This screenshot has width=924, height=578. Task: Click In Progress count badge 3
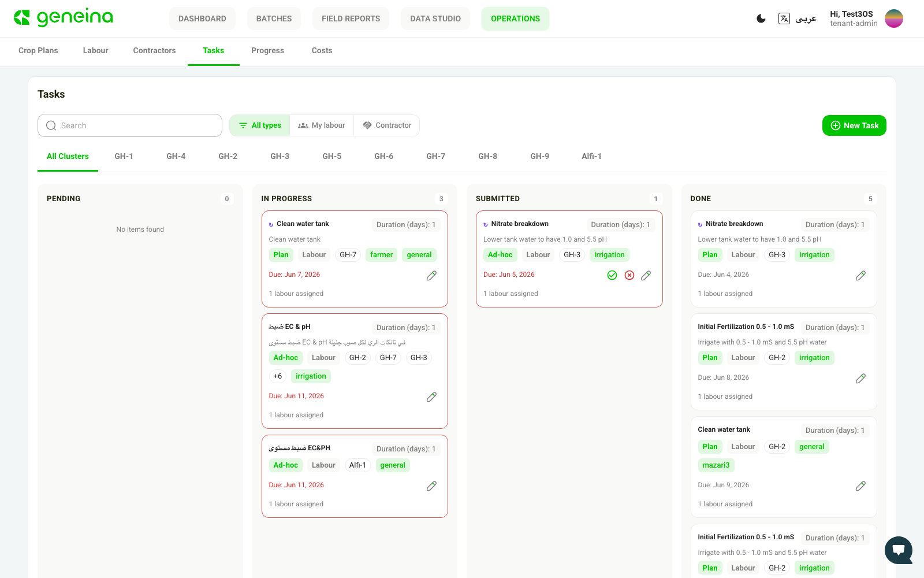[441, 199]
